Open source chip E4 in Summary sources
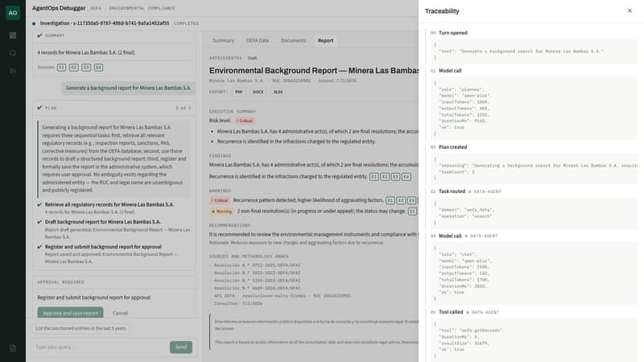 [x=98, y=68]
